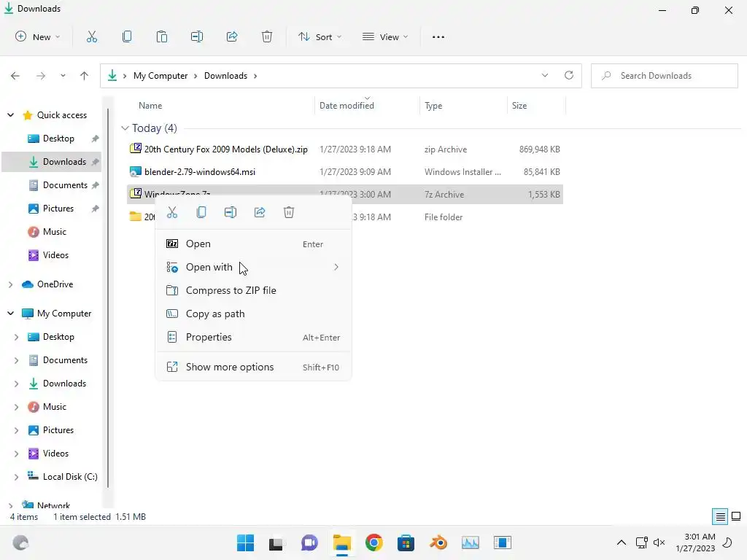Click the File folder row in the Type column

tap(444, 217)
